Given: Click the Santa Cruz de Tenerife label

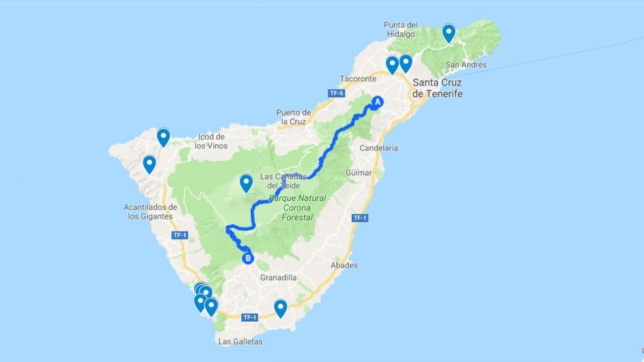Looking at the screenshot, I should (437, 88).
